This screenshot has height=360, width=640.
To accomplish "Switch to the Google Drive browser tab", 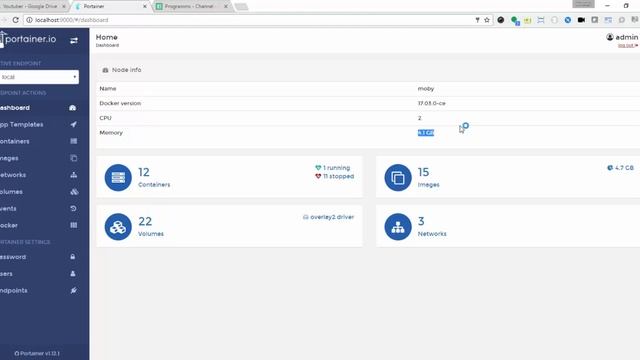I will click(34, 6).
